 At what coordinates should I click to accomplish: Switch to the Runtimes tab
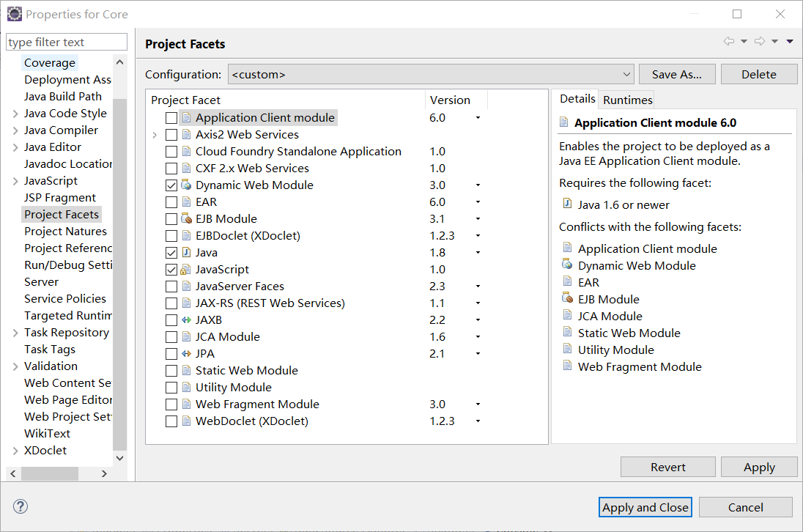click(627, 100)
